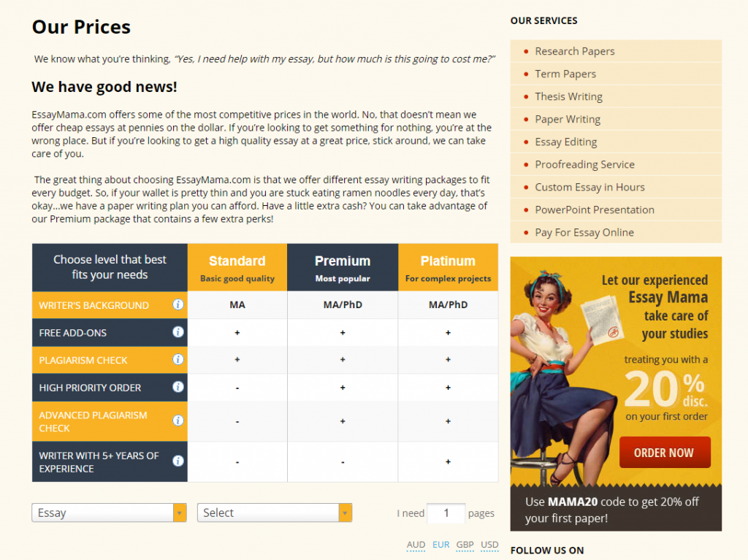Viewport: 748px width, 560px height.
Task: Click info icon for Writer With 5+ Years
Action: pos(178,461)
